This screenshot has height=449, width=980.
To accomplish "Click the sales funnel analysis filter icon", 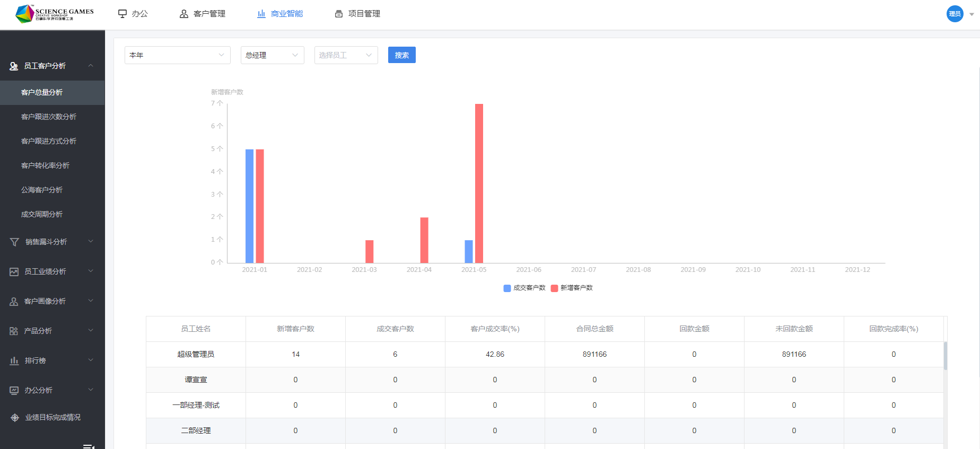I will (14, 242).
